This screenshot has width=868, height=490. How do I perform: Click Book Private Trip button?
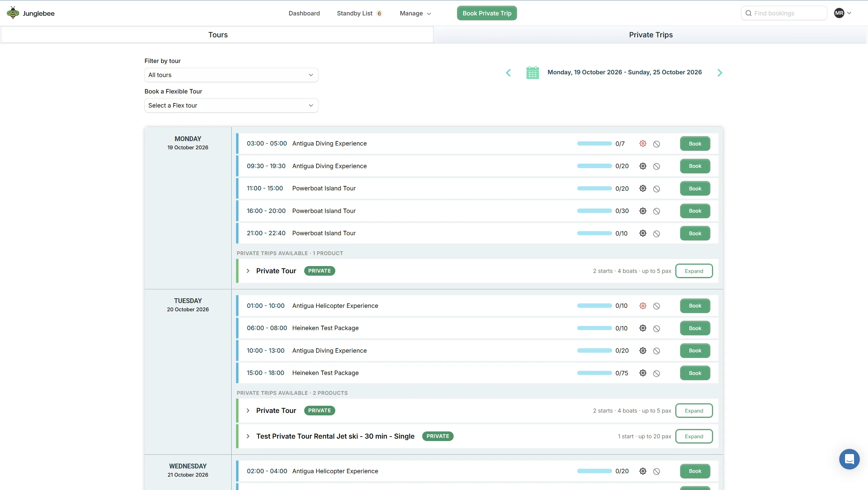point(487,13)
